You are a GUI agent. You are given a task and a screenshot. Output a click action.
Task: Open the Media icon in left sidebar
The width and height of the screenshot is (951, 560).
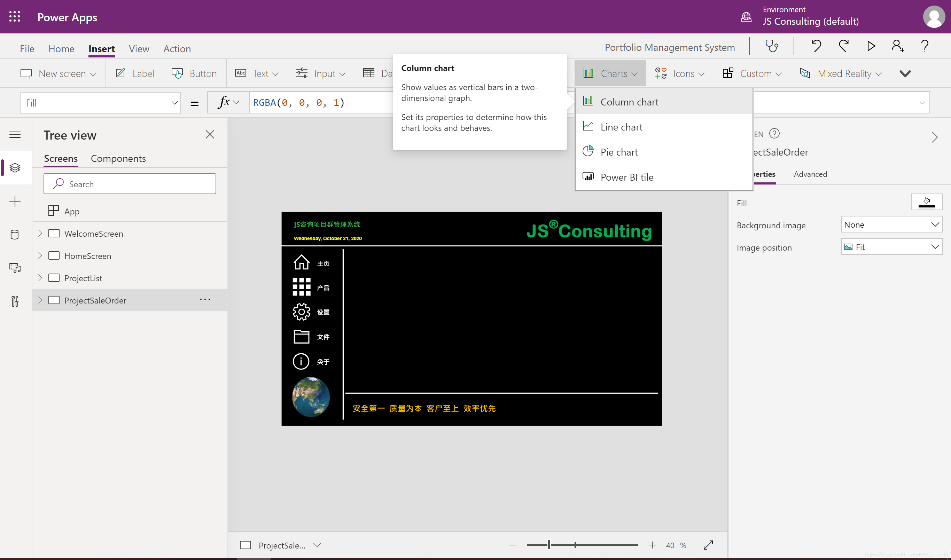point(15,268)
